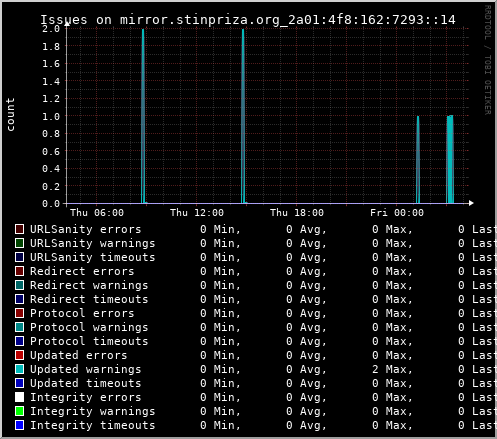The image size is (497, 439).
Task: Click the Thu 06:00 time axis label
Action: [97, 213]
